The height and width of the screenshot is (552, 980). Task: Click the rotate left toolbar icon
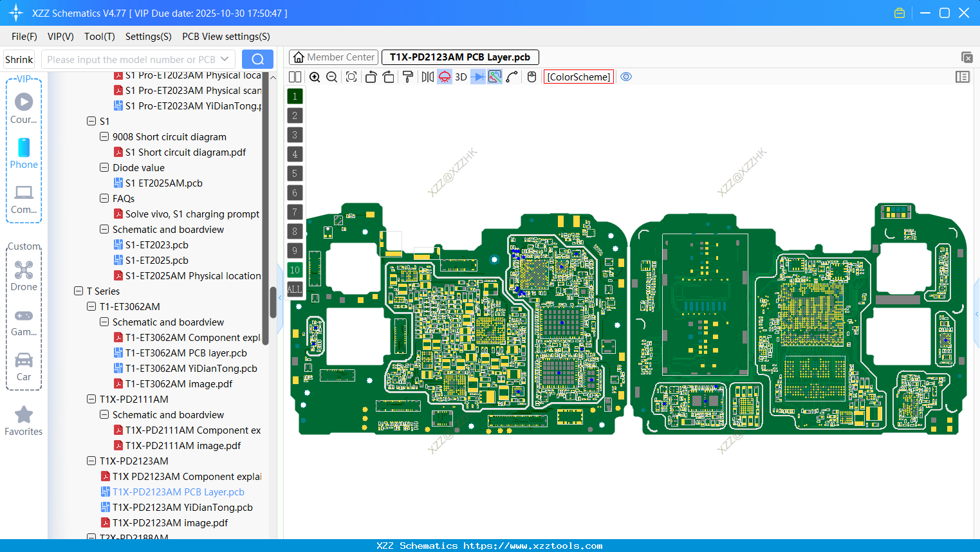pos(371,77)
